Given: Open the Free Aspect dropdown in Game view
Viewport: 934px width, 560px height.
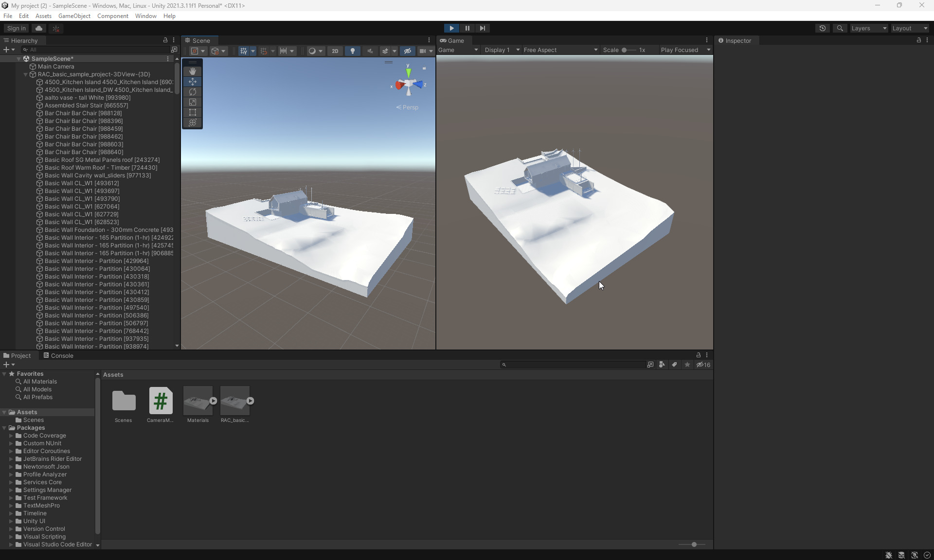Looking at the screenshot, I should click(x=560, y=50).
